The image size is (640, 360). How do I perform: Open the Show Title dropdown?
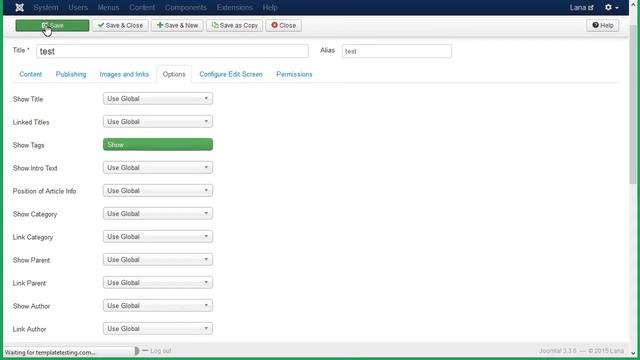tap(158, 98)
